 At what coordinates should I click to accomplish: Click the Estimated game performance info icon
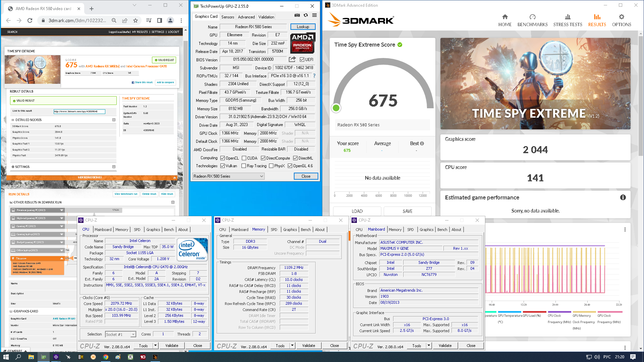[623, 197]
